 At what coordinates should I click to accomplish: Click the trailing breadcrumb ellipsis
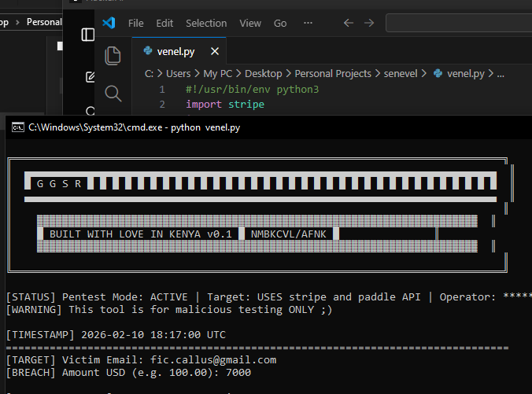(501, 74)
